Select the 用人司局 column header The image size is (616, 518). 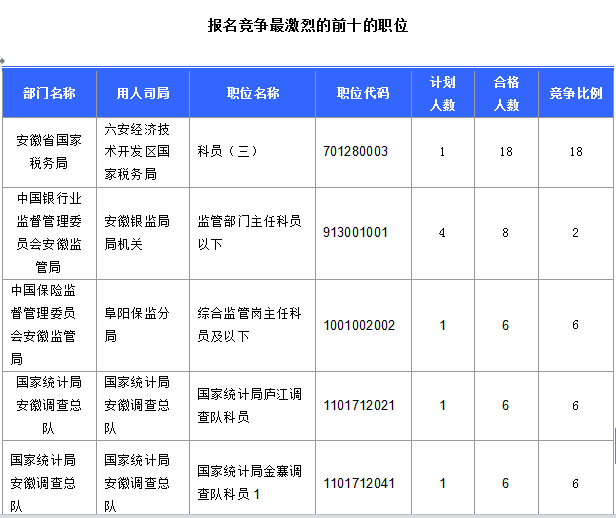(x=142, y=93)
